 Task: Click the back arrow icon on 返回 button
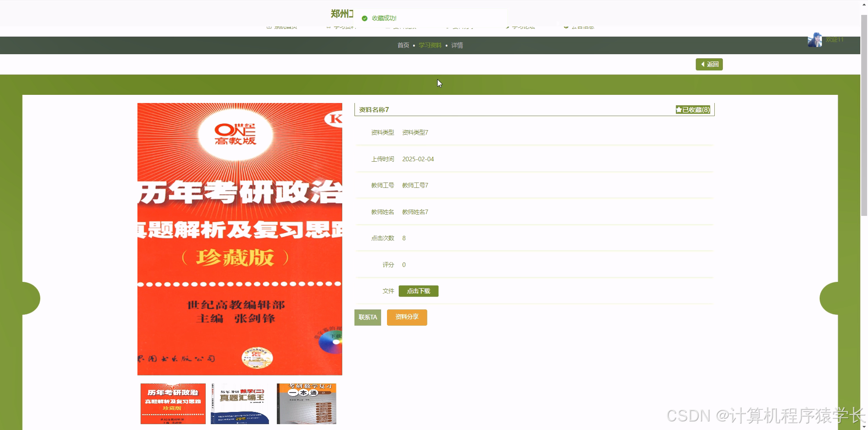tap(703, 64)
